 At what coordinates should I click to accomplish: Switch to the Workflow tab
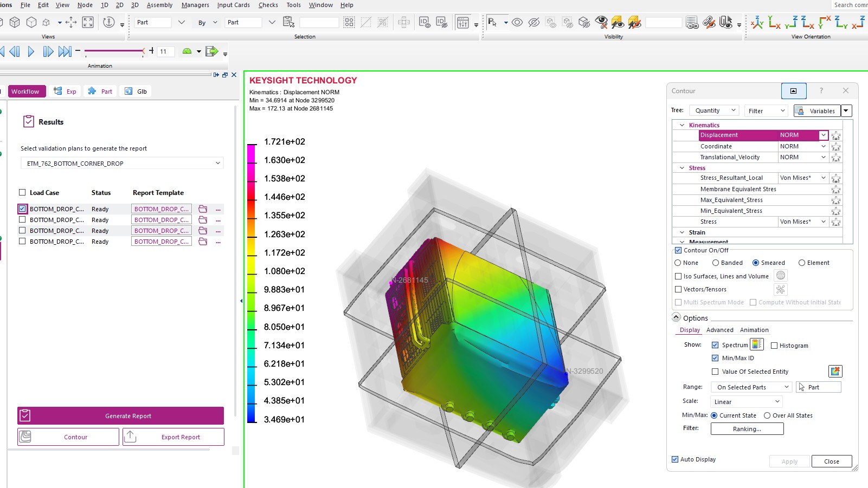(25, 92)
